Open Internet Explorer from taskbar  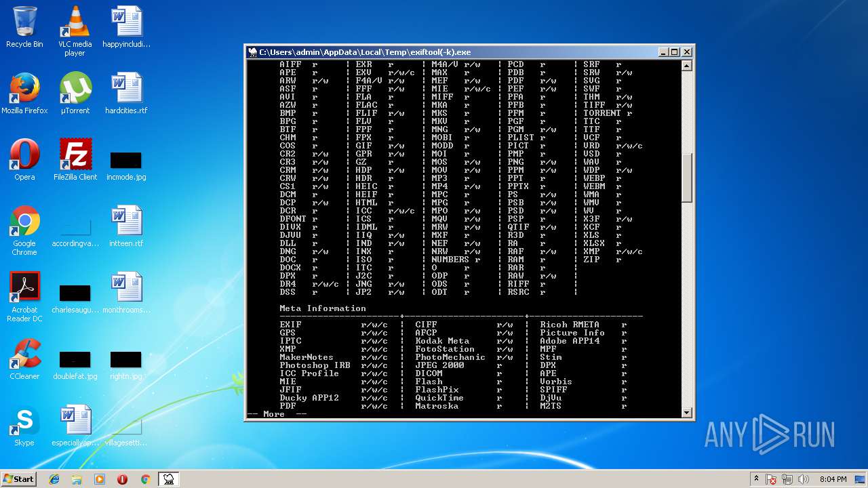54,479
